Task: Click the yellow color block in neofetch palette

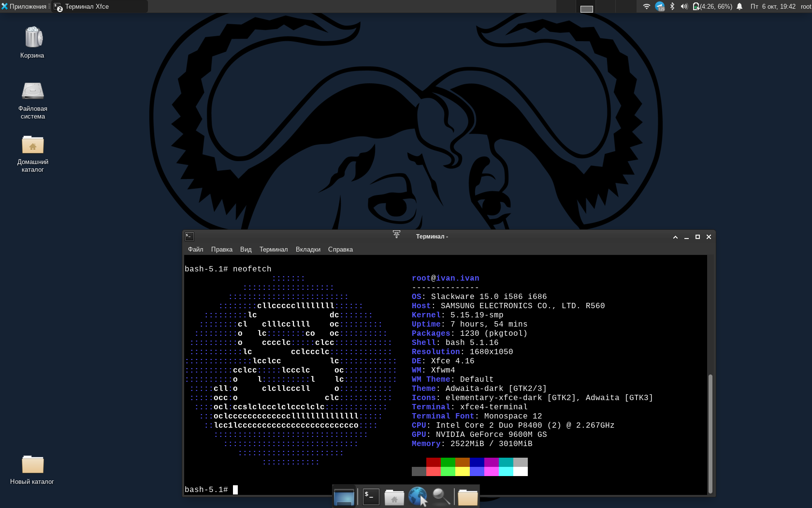Action: [463, 471]
